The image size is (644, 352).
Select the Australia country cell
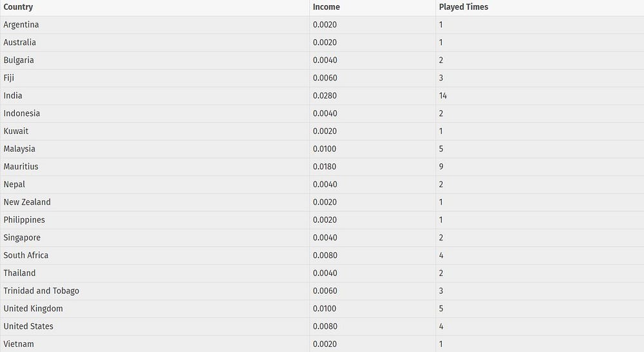(155, 42)
